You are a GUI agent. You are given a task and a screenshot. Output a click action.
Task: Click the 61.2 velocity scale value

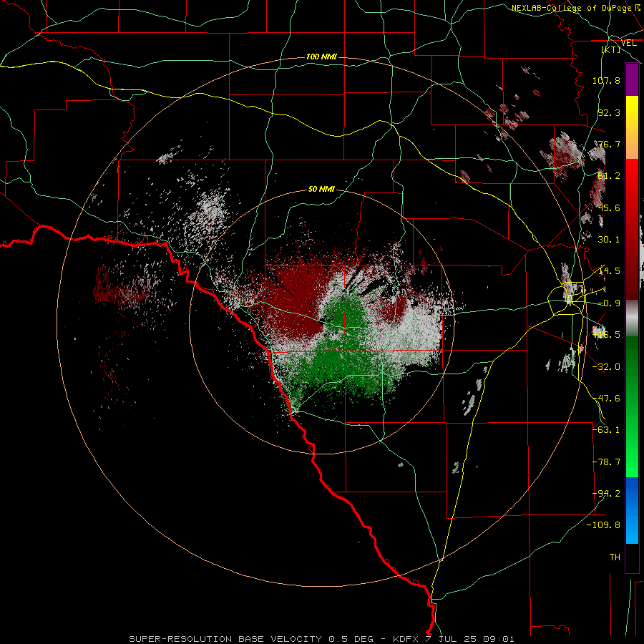[x=609, y=176]
